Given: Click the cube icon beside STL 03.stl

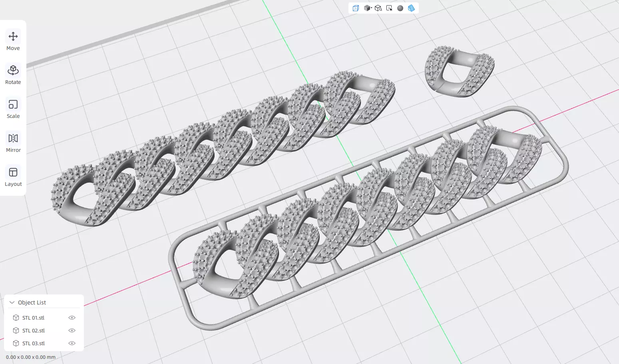Looking at the screenshot, I should (16, 343).
